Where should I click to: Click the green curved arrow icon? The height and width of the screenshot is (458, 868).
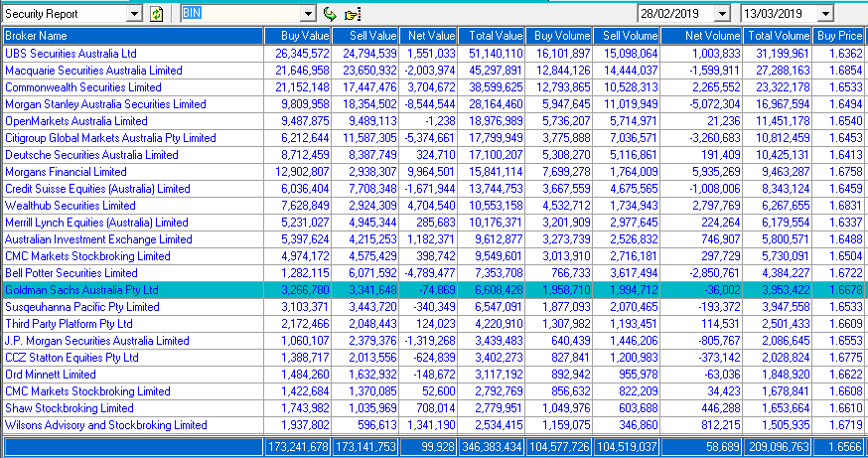click(330, 14)
